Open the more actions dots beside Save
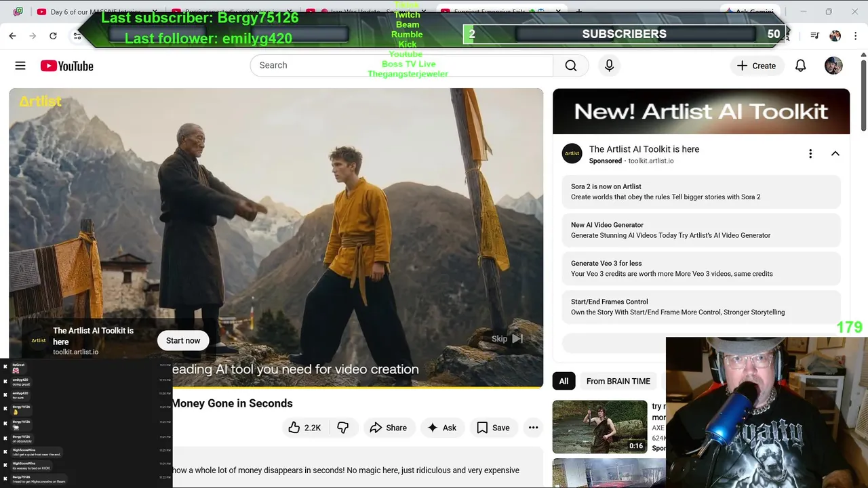Viewport: 868px width, 488px height. 533,428
